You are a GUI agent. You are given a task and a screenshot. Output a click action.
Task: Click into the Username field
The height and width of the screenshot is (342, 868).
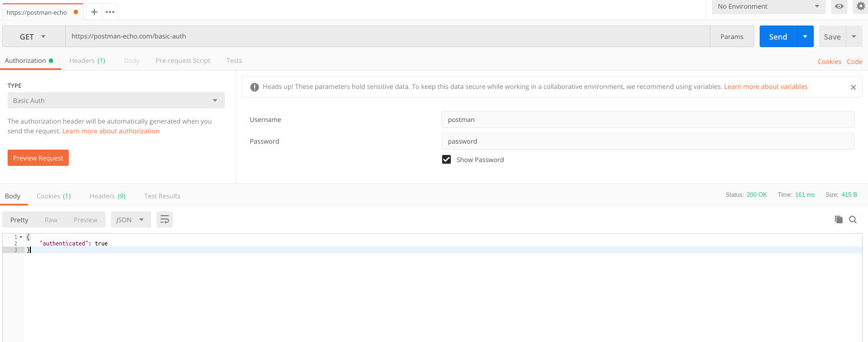(647, 119)
